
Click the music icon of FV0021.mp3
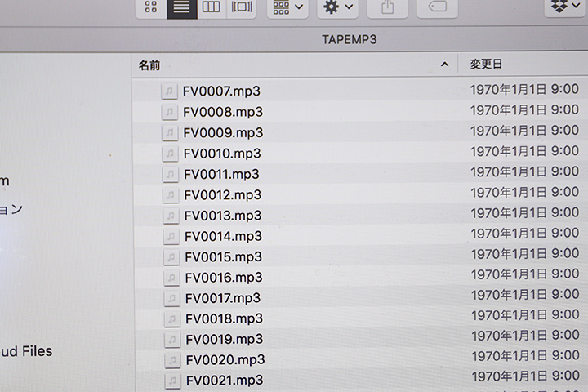173,381
